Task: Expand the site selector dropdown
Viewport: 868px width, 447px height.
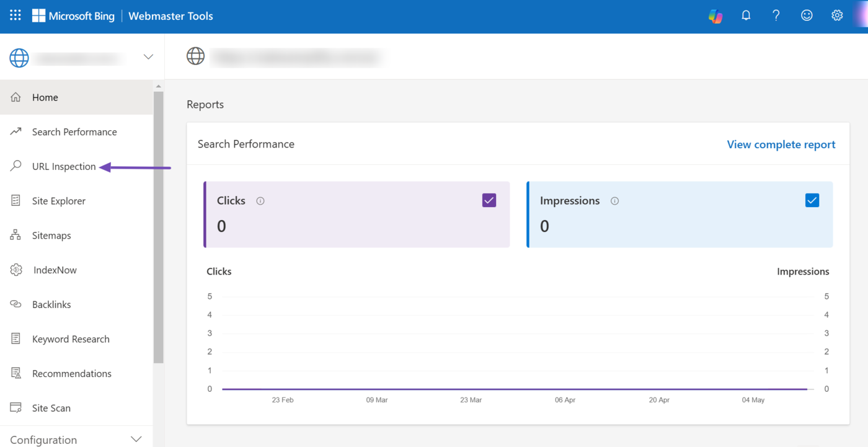Action: pyautogui.click(x=148, y=57)
